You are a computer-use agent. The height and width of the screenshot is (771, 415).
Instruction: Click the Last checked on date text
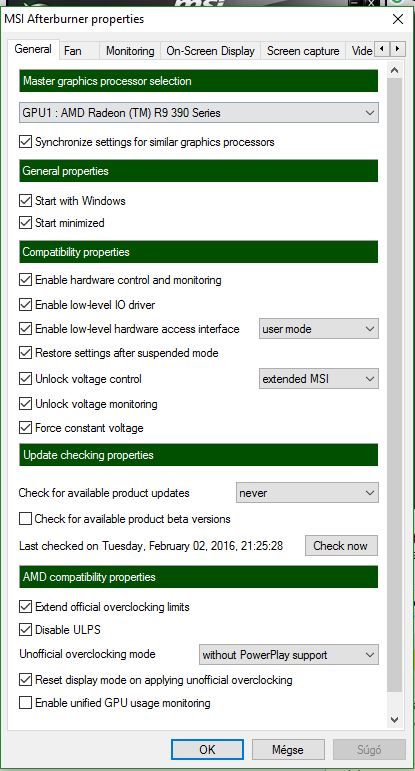151,546
